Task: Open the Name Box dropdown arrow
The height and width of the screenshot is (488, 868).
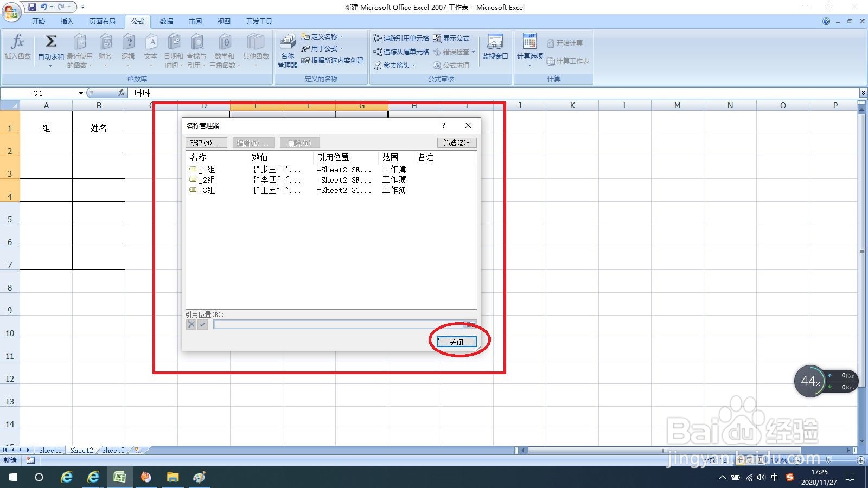Action: click(81, 93)
